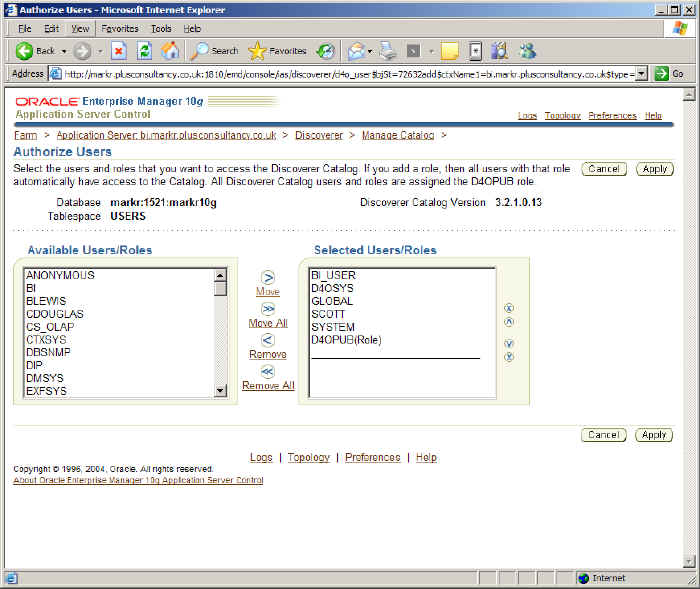
Task: Open the View menu
Action: pyautogui.click(x=80, y=29)
